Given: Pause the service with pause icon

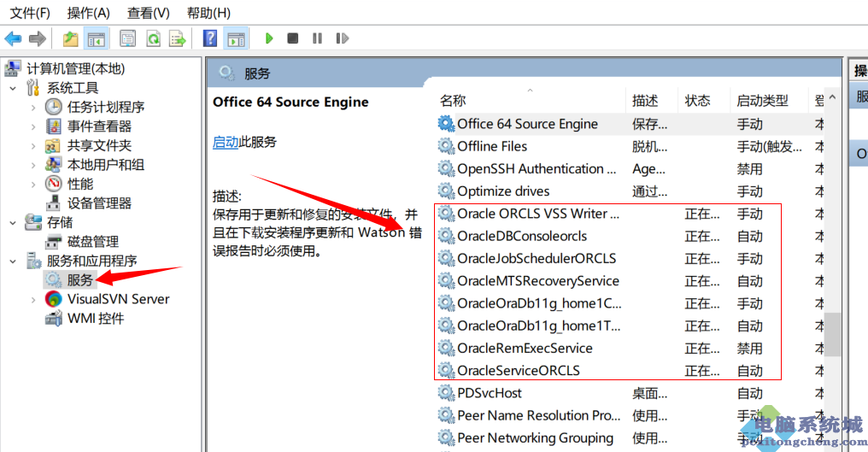Looking at the screenshot, I should pyautogui.click(x=317, y=38).
